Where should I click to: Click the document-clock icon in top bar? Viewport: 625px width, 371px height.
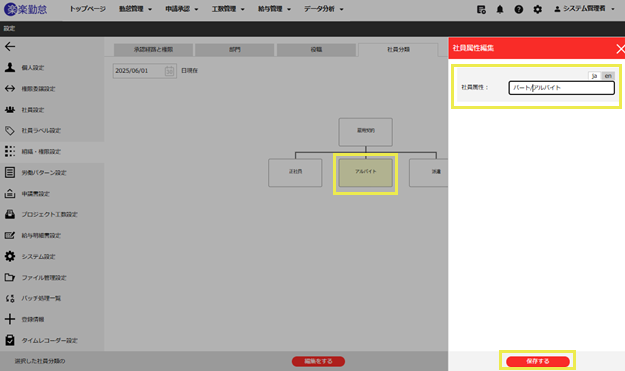[481, 9]
